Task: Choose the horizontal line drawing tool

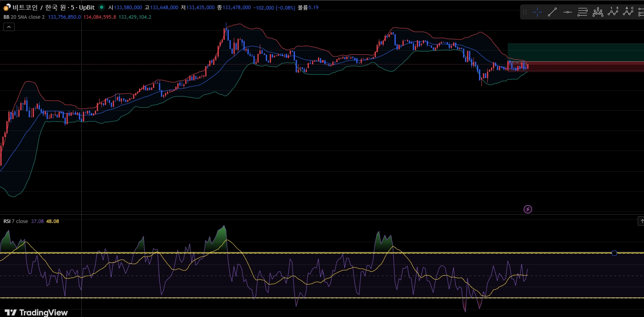Action: coord(567,12)
